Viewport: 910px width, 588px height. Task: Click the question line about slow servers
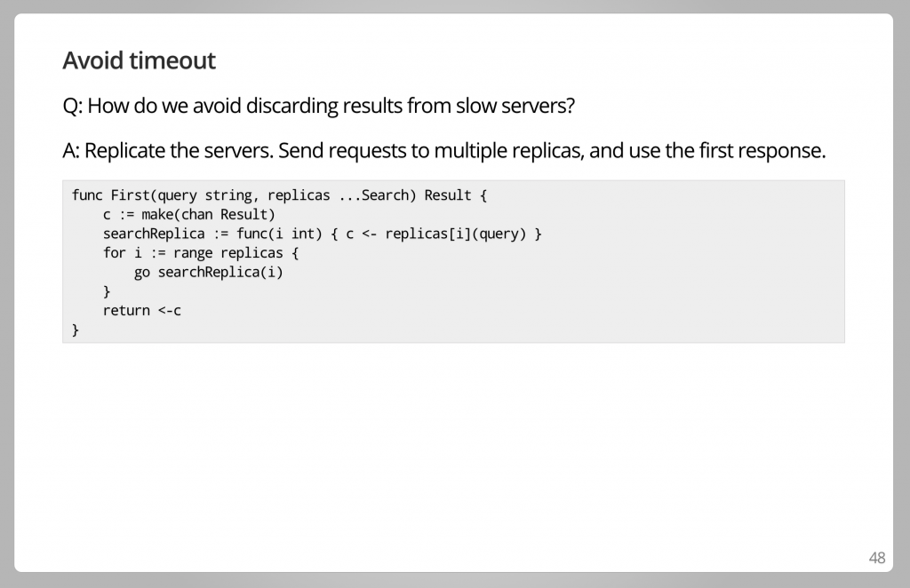(319, 106)
